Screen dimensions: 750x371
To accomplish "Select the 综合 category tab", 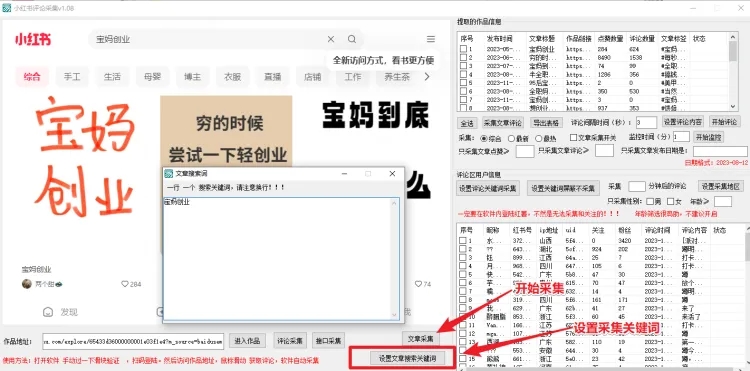I will (32, 76).
